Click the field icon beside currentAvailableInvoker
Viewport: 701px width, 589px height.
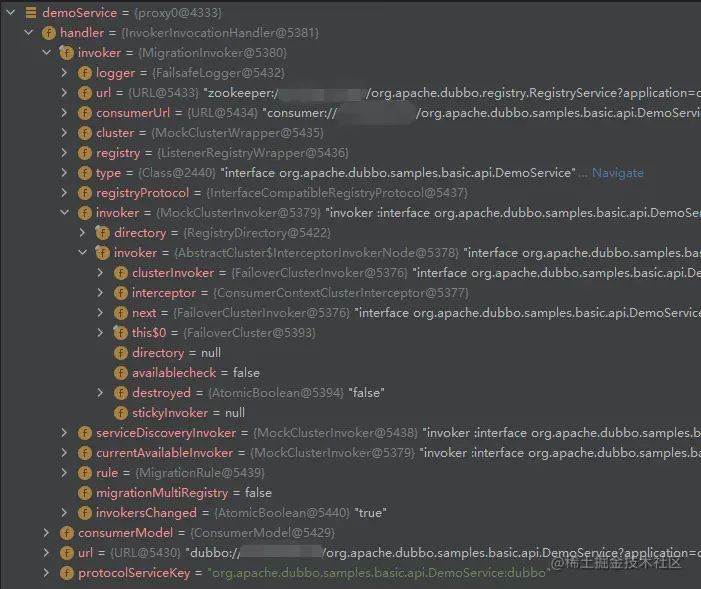point(84,453)
